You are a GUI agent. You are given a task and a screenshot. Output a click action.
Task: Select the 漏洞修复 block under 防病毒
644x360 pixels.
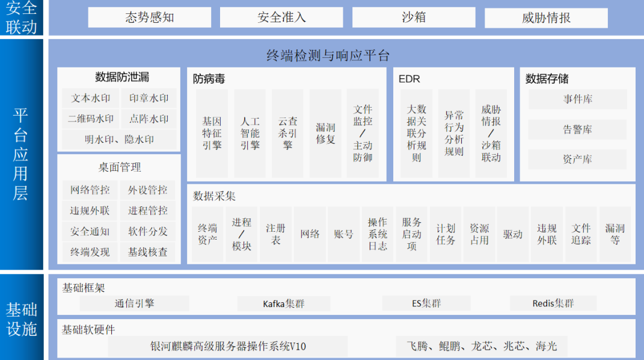point(325,133)
